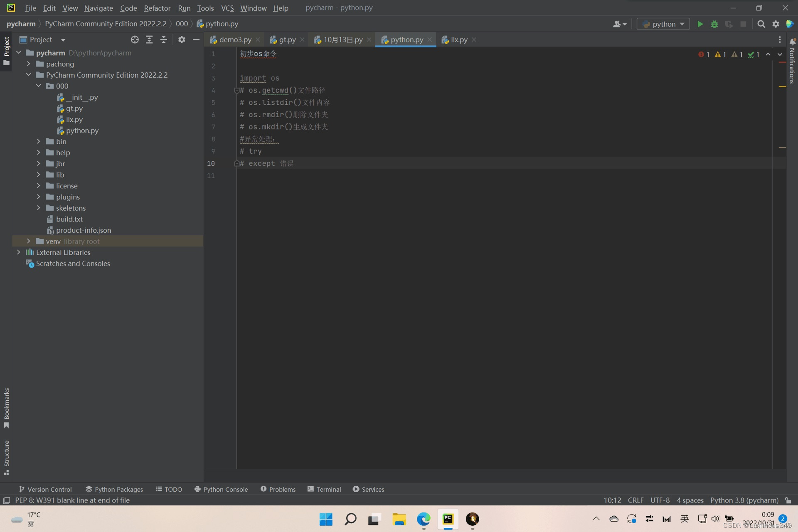Open the Terminal tool window
The height and width of the screenshot is (532, 798).
point(324,489)
